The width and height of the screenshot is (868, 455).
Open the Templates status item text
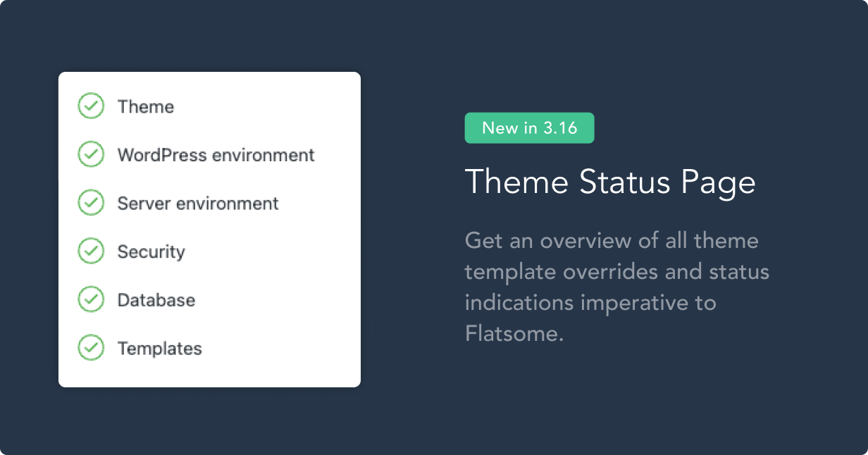coord(159,349)
